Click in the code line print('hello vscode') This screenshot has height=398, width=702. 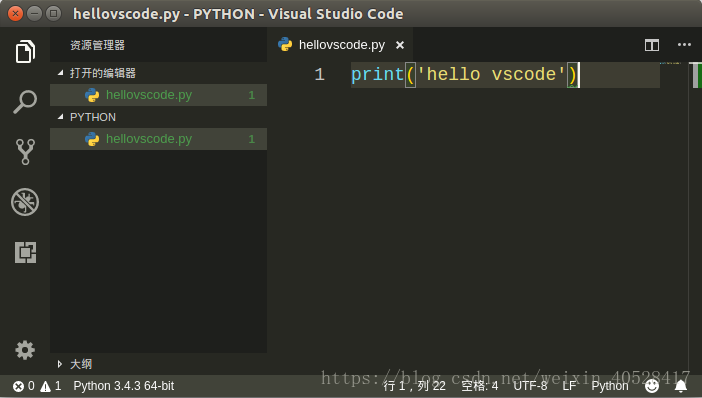tap(464, 74)
